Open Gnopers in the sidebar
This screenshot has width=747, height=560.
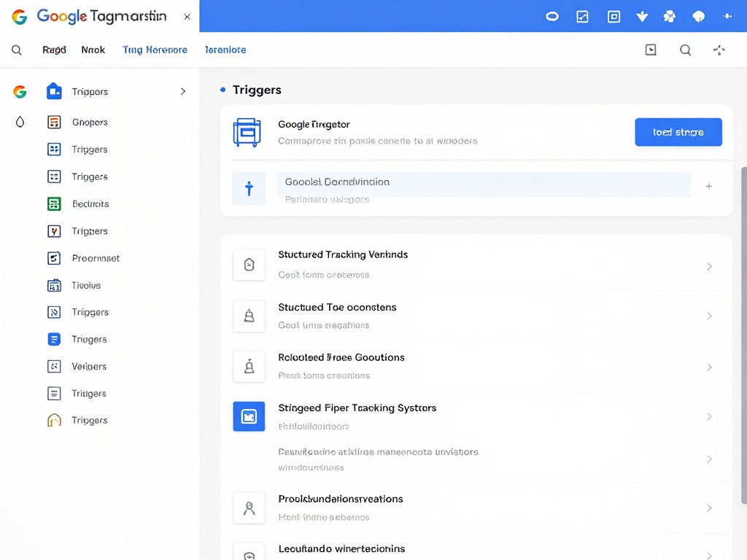pyautogui.click(x=90, y=122)
